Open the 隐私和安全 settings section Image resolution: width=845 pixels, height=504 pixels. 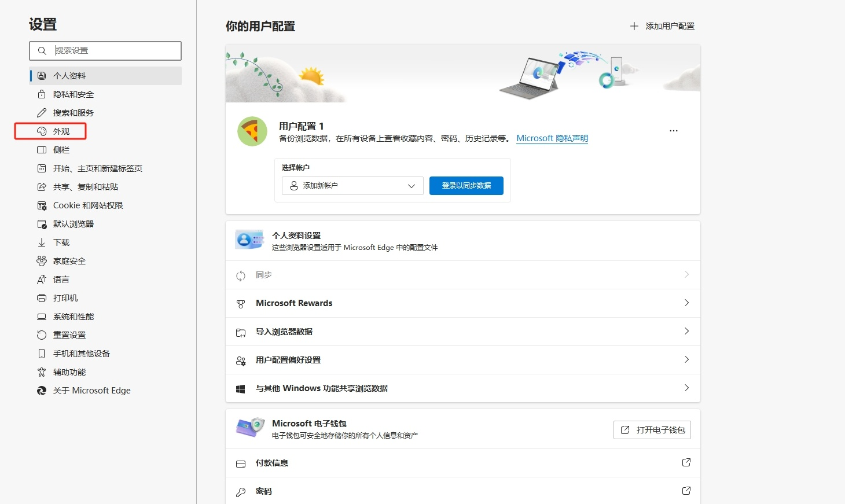(x=105, y=94)
